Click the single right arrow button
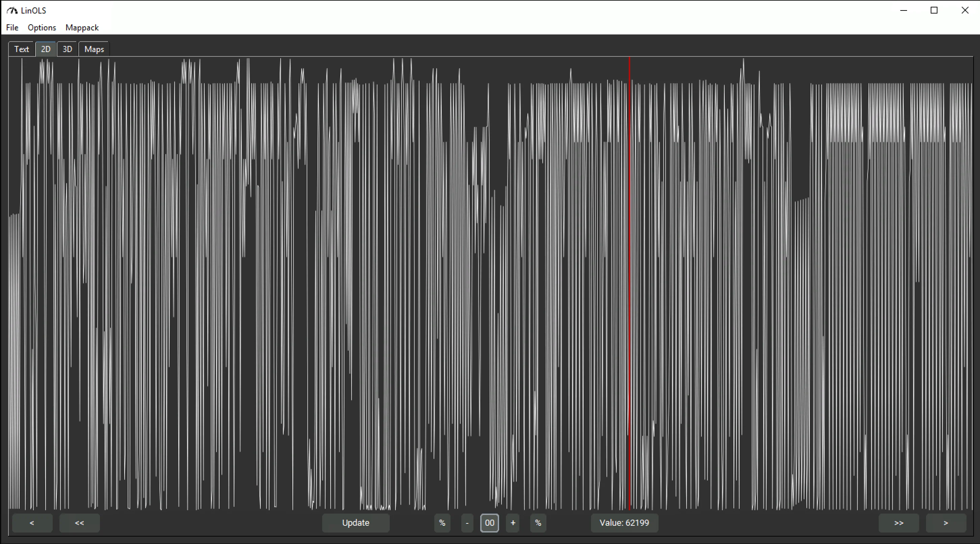 (946, 523)
